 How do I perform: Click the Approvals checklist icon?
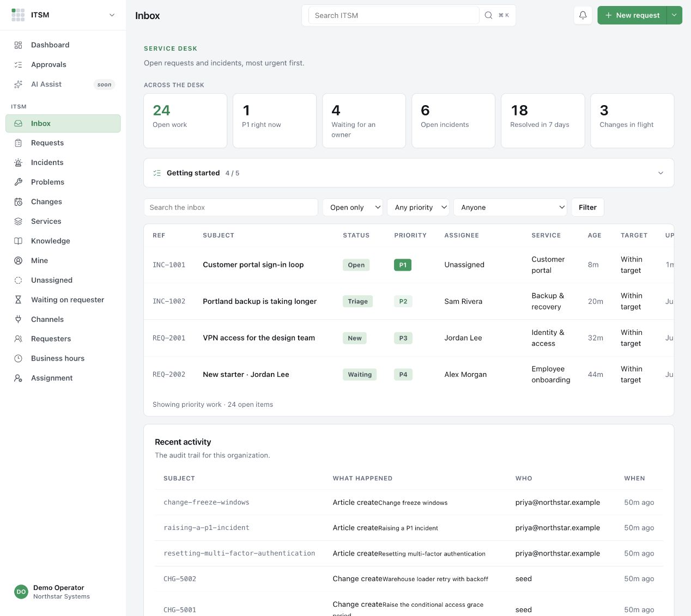coord(18,65)
